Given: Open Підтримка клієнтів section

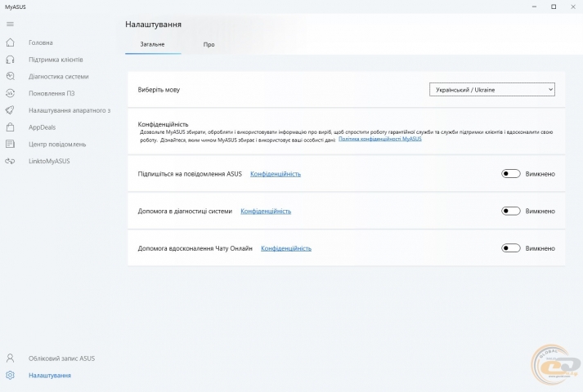Looking at the screenshot, I should click(x=56, y=60).
